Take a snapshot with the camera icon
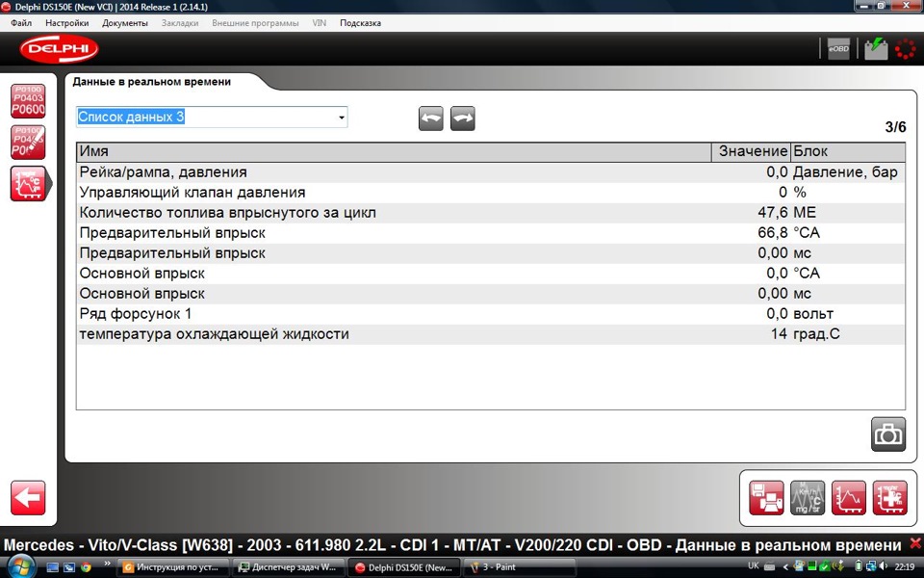 pyautogui.click(x=888, y=434)
